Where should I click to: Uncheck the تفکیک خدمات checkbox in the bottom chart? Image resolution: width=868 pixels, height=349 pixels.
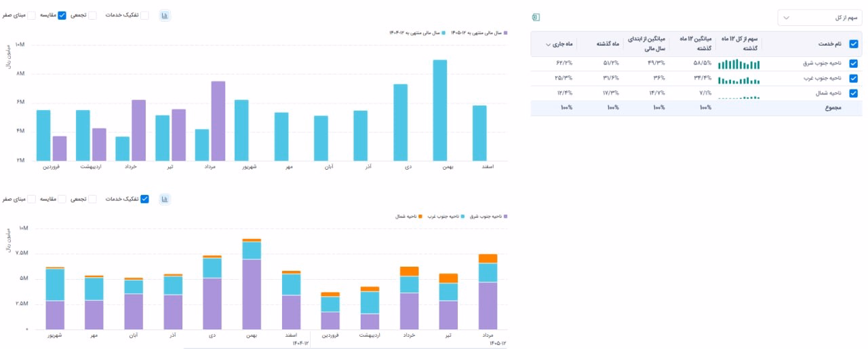(144, 199)
